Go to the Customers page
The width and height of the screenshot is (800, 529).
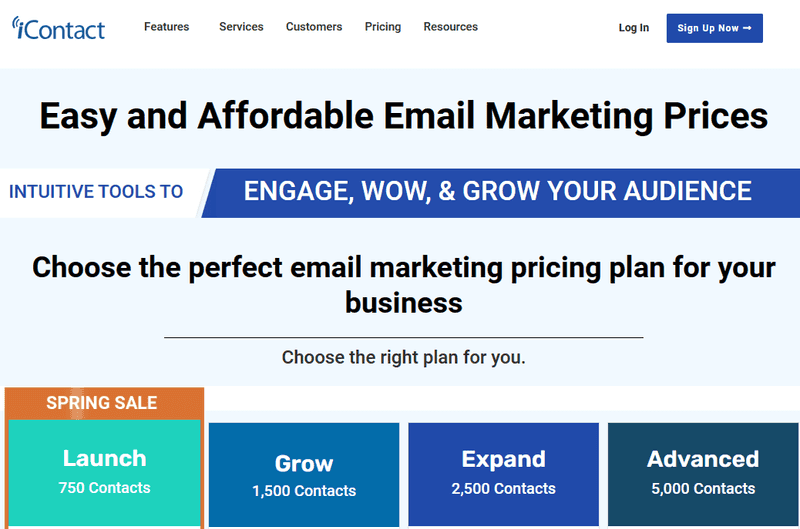point(314,27)
